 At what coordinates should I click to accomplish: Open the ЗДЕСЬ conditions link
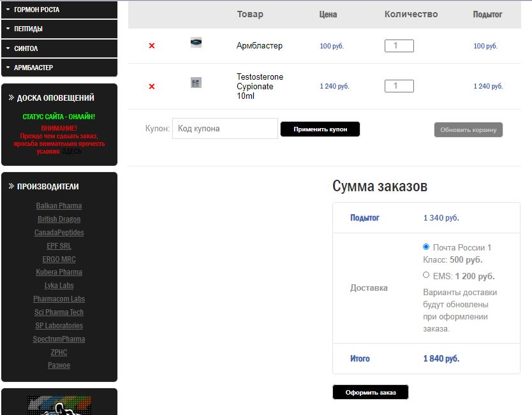point(71,152)
